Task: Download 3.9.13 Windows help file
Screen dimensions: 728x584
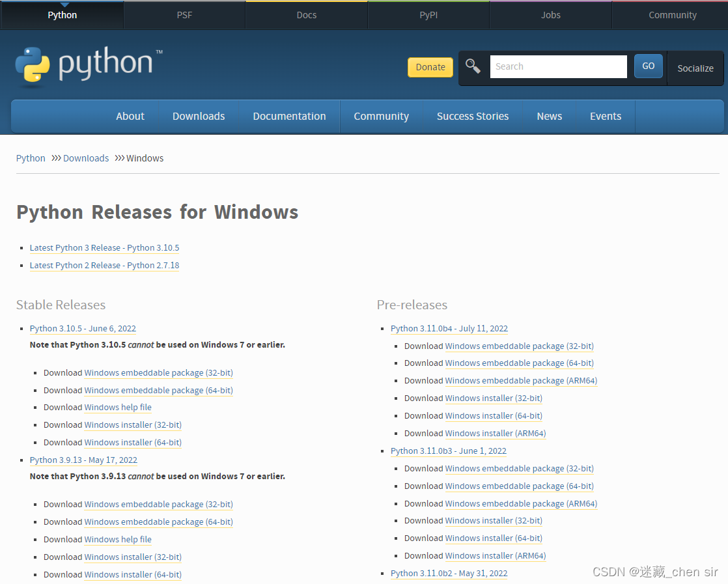Action: [118, 540]
